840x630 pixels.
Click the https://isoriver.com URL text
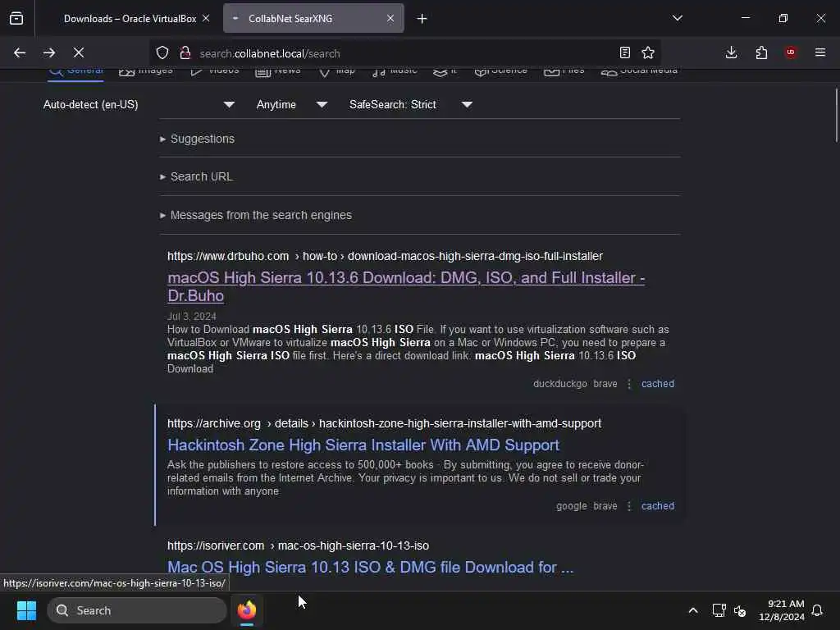pyautogui.click(x=216, y=546)
